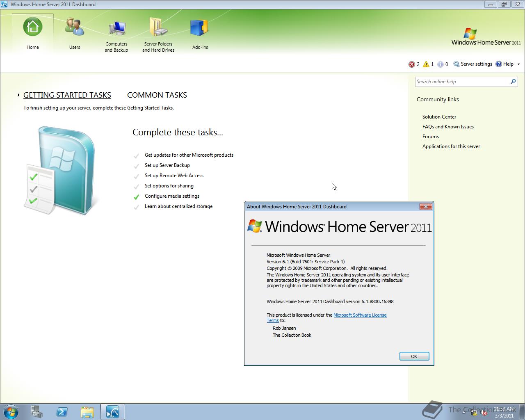Click the network tray icon

[474, 413]
